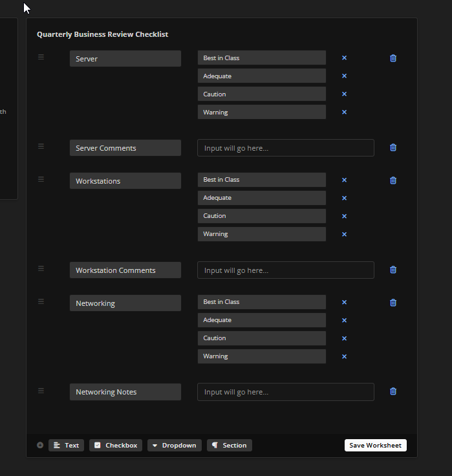This screenshot has height=476, width=452.
Task: Delete the Server field with trash icon
Action: coord(393,58)
